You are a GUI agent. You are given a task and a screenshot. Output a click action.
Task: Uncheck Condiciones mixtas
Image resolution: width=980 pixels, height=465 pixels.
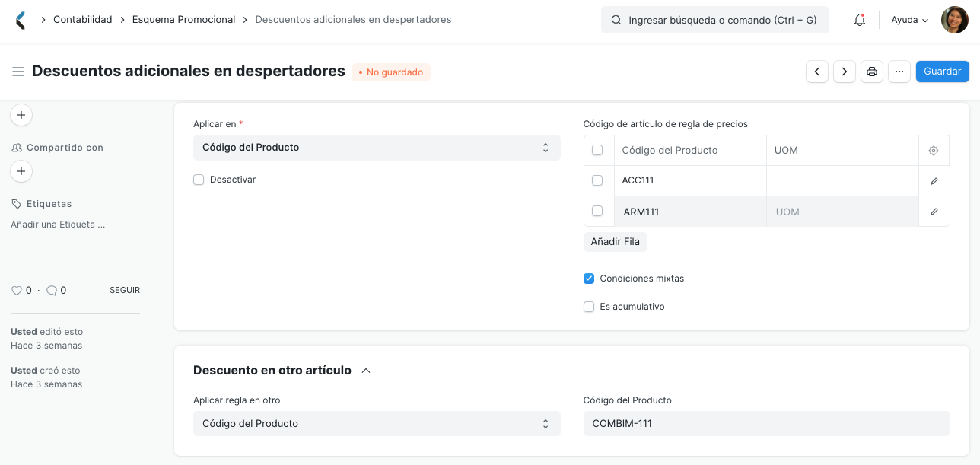pos(589,279)
